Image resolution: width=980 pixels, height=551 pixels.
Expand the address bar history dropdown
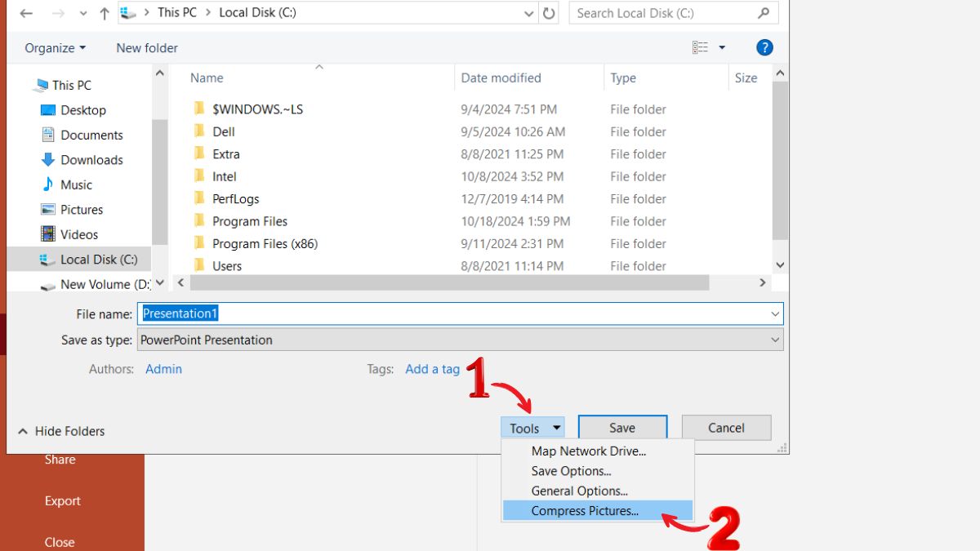[x=528, y=13]
